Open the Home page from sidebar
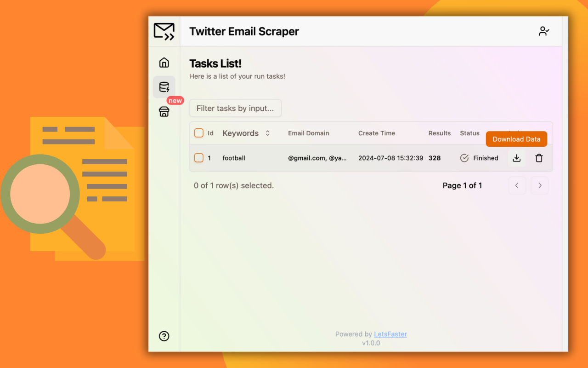The image size is (588, 368). tap(164, 63)
